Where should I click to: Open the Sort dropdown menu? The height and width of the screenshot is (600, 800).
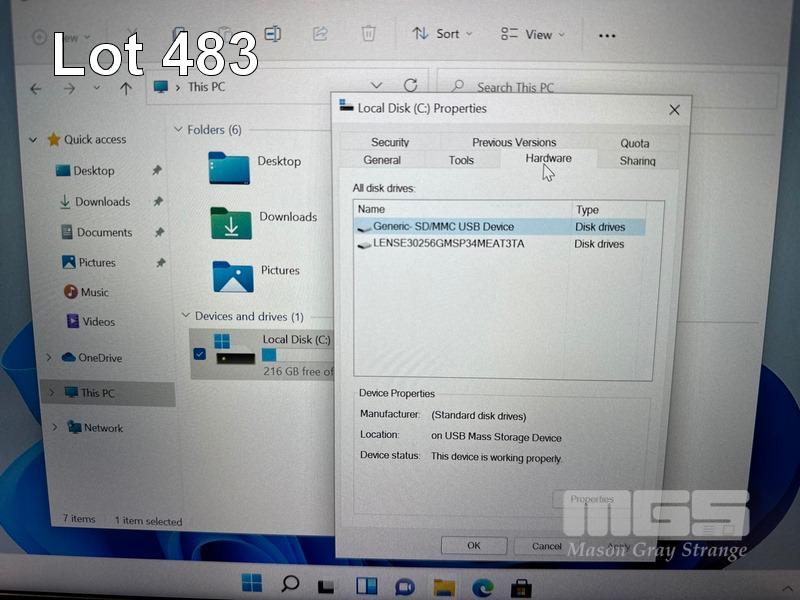pos(436,34)
